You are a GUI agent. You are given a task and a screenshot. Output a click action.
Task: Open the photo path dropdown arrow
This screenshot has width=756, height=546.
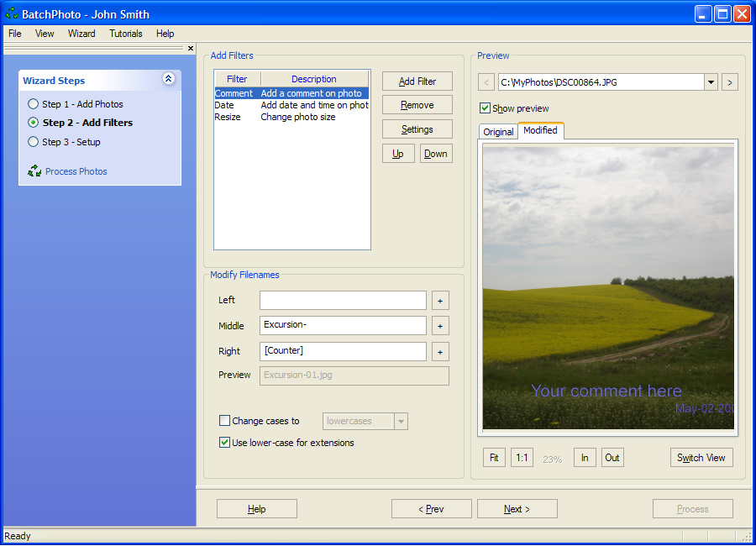click(711, 82)
